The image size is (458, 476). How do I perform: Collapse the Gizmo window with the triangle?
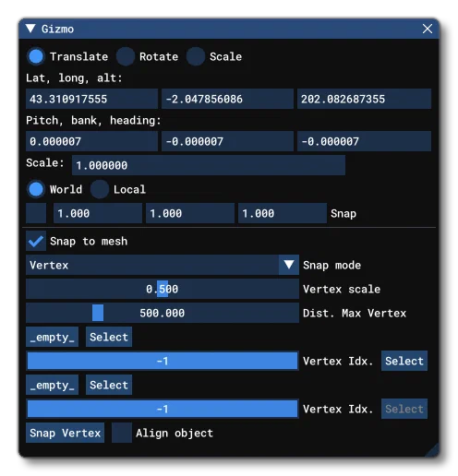(x=30, y=29)
